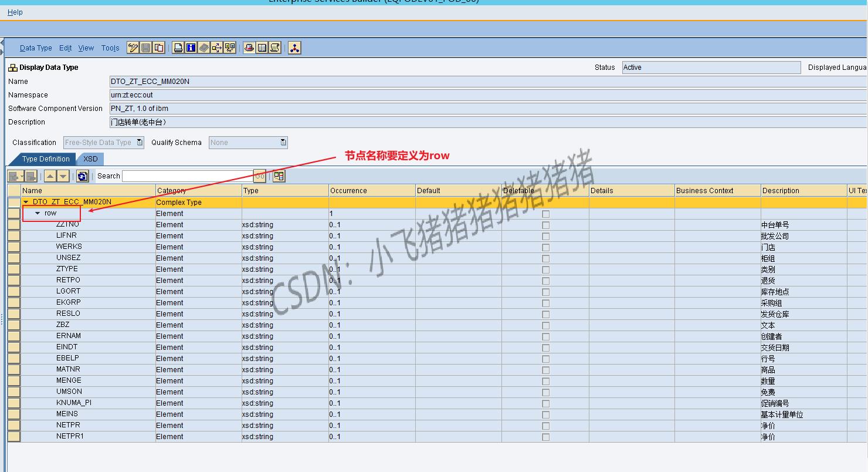
Task: Click the Status field showing Active
Action: point(711,68)
